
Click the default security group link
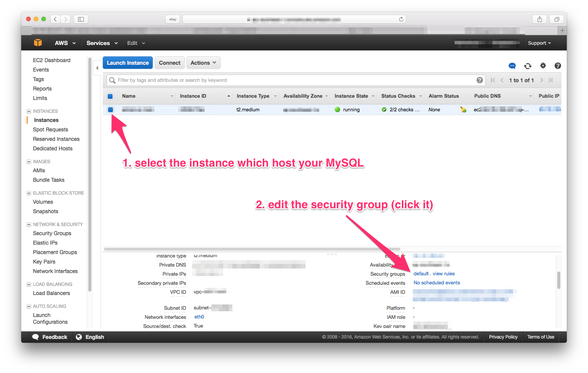tap(421, 273)
